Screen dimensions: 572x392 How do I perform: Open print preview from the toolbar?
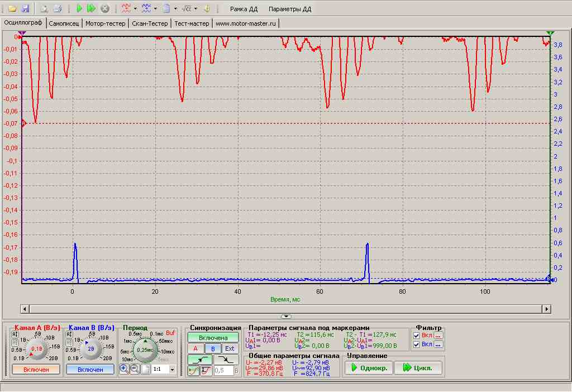point(44,9)
